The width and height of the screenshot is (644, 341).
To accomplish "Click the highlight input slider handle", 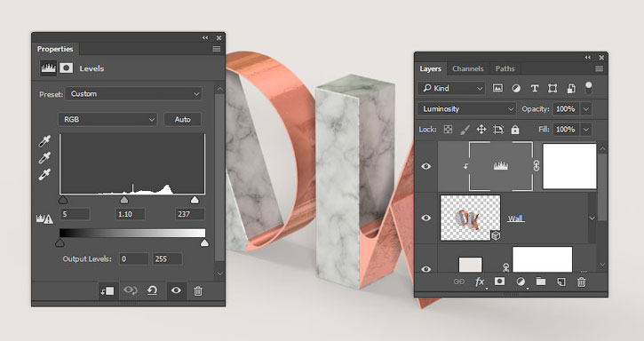I will pos(195,200).
